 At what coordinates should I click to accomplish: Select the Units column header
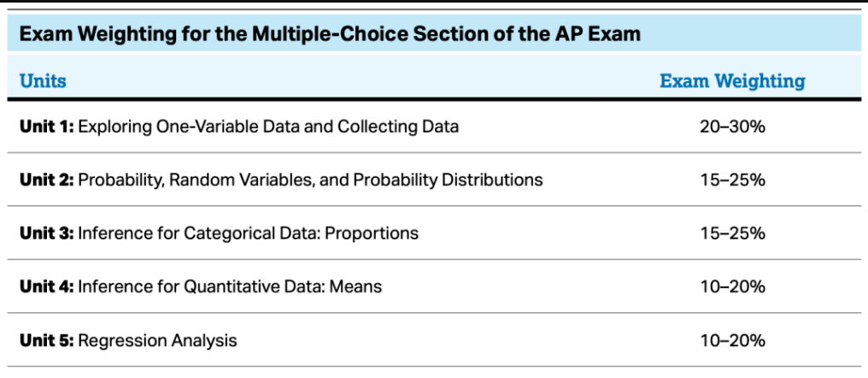44,81
